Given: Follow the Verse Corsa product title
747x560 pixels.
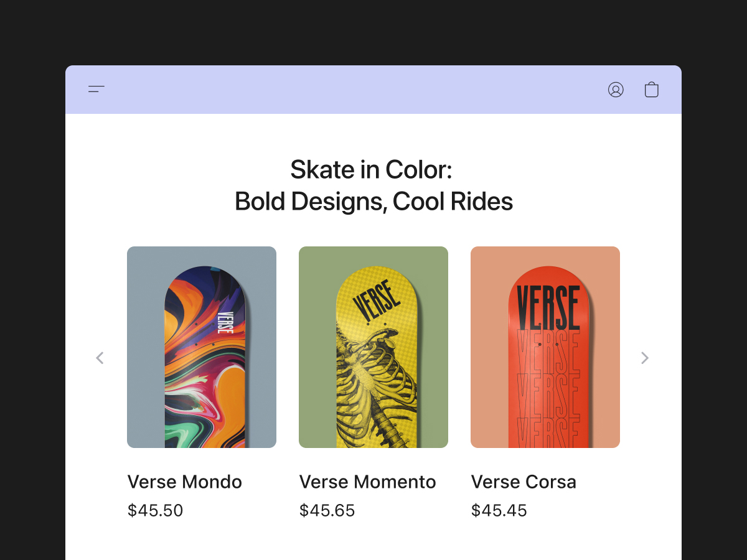Looking at the screenshot, I should click(x=524, y=482).
